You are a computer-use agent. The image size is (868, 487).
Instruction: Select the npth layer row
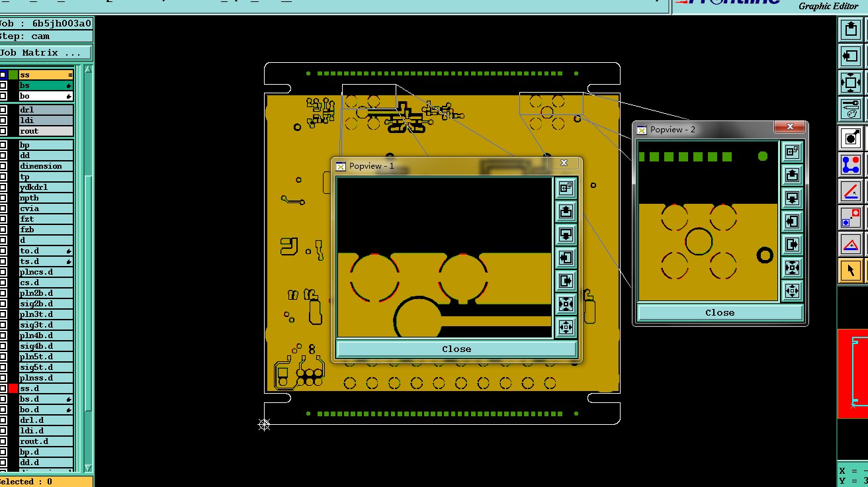click(46, 198)
